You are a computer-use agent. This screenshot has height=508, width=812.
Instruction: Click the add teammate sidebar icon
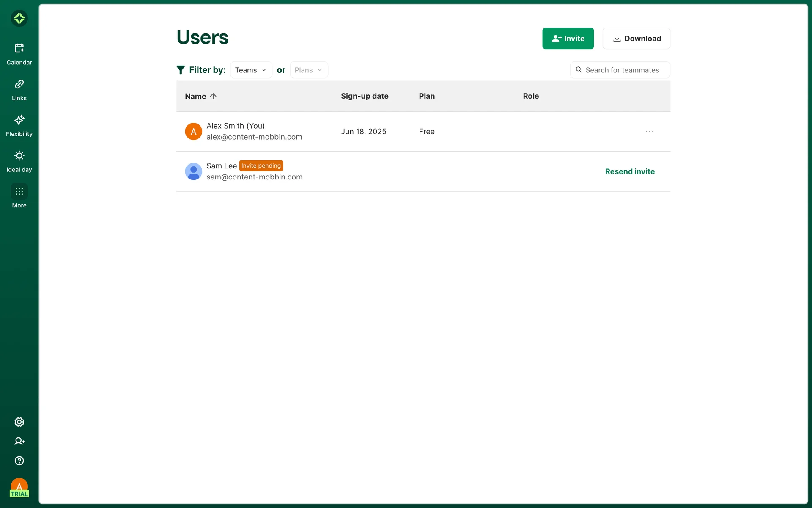[19, 441]
